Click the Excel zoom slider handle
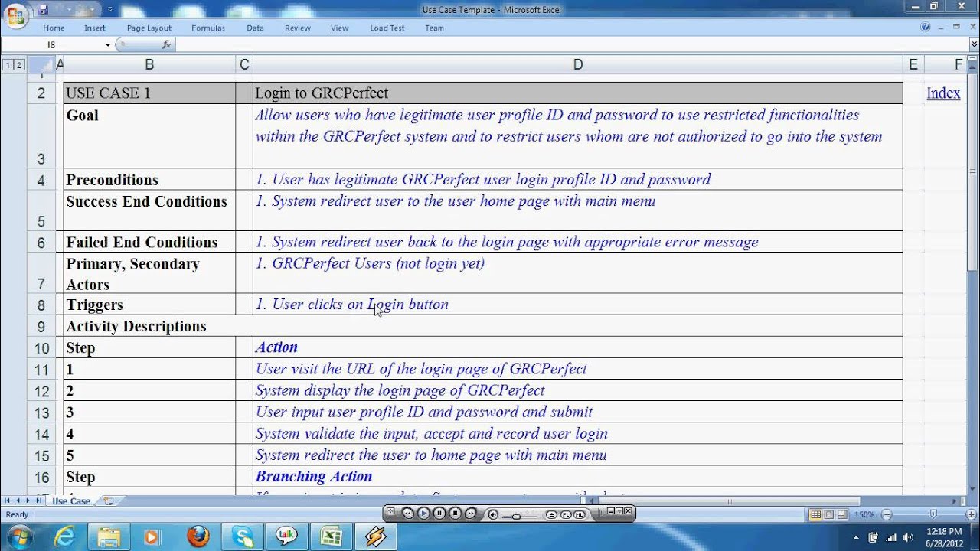Viewport: 980px width, 551px height. [x=933, y=514]
